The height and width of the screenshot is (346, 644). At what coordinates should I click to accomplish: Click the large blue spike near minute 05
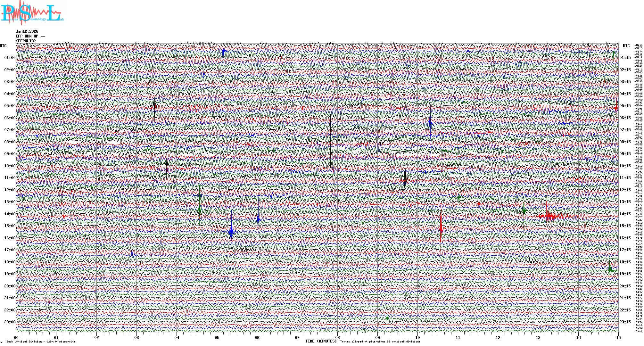click(x=231, y=231)
